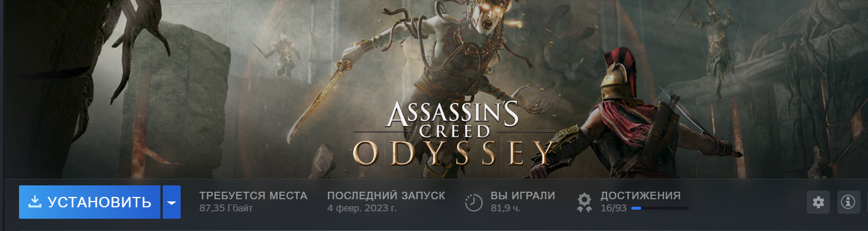
Task: Click the 4 февр. 2023 г. date
Action: pyautogui.click(x=362, y=208)
